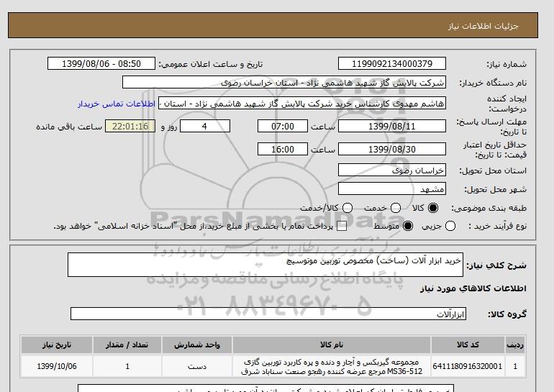Viewport: 554px width, 392px height.
Task: Click the product name cell مجموعه گیربکس
Action: [x=332, y=366]
